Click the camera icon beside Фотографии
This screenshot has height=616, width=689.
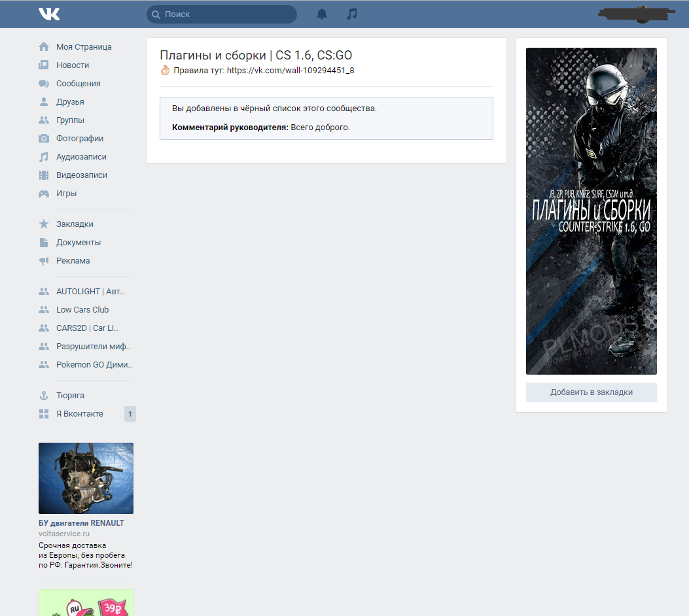(43, 138)
